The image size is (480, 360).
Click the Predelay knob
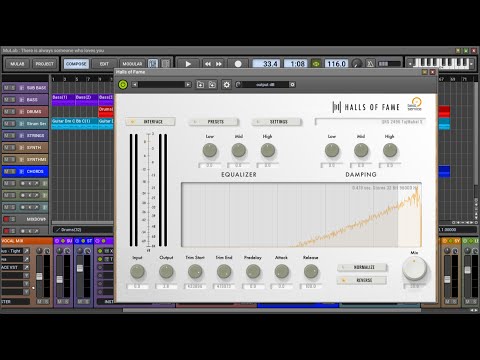pos(253,272)
